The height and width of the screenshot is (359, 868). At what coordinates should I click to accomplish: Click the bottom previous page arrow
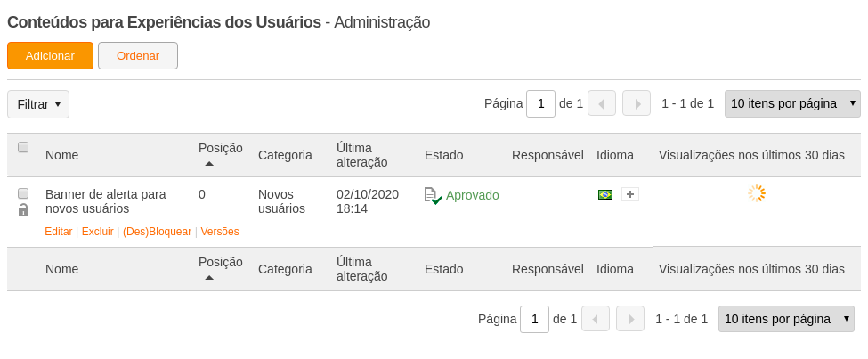[x=596, y=319]
